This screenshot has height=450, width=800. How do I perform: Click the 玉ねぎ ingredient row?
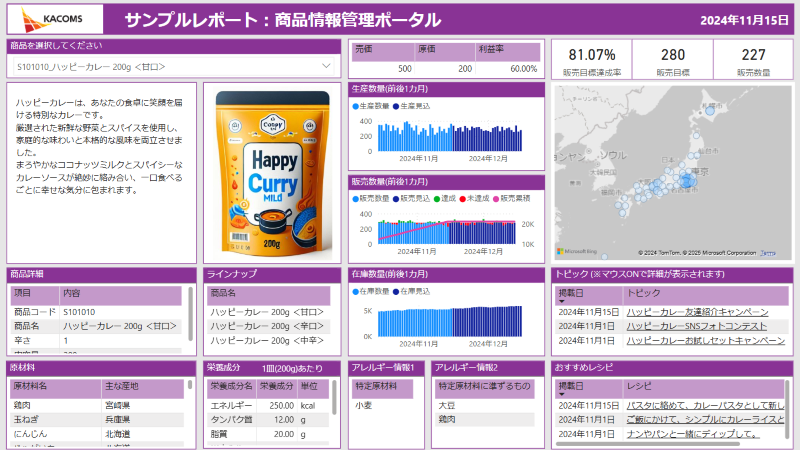(97, 419)
